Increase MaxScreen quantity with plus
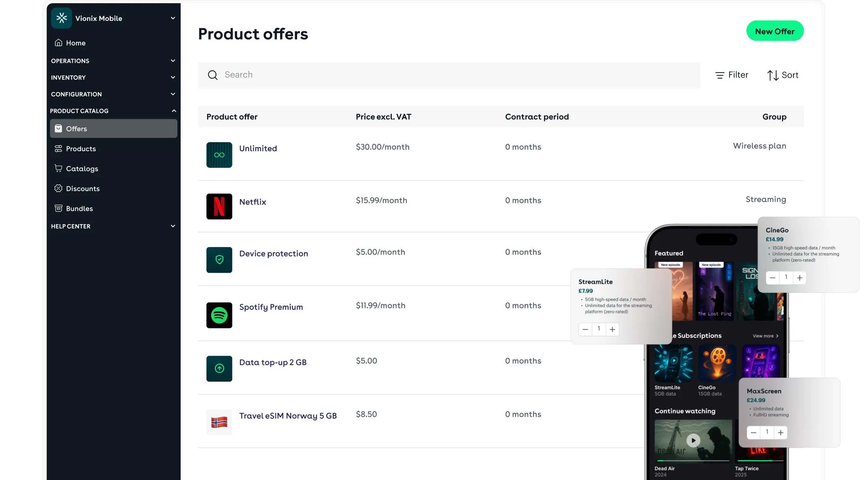The height and width of the screenshot is (480, 868). [x=781, y=433]
